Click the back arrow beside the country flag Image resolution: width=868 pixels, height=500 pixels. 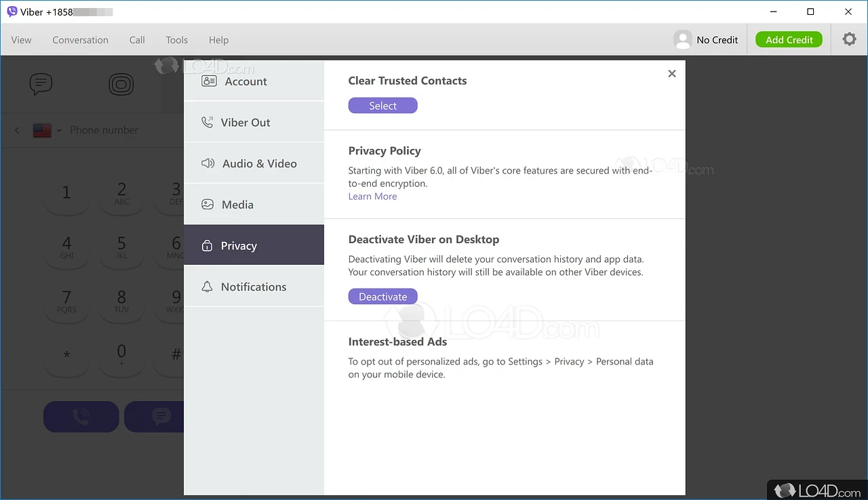tap(17, 130)
